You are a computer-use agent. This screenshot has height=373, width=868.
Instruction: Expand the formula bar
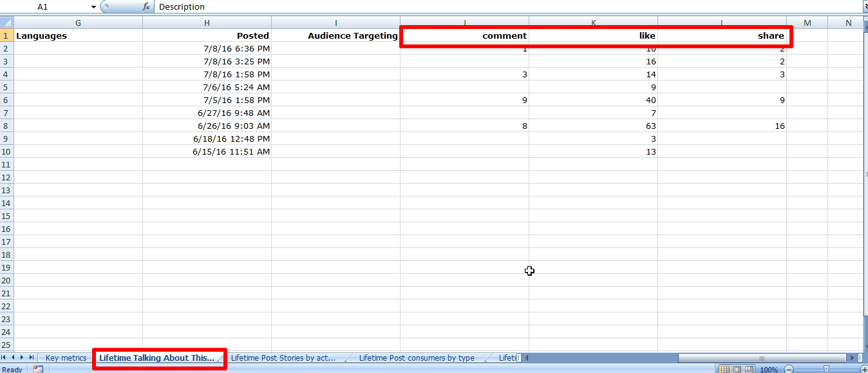[863, 6]
